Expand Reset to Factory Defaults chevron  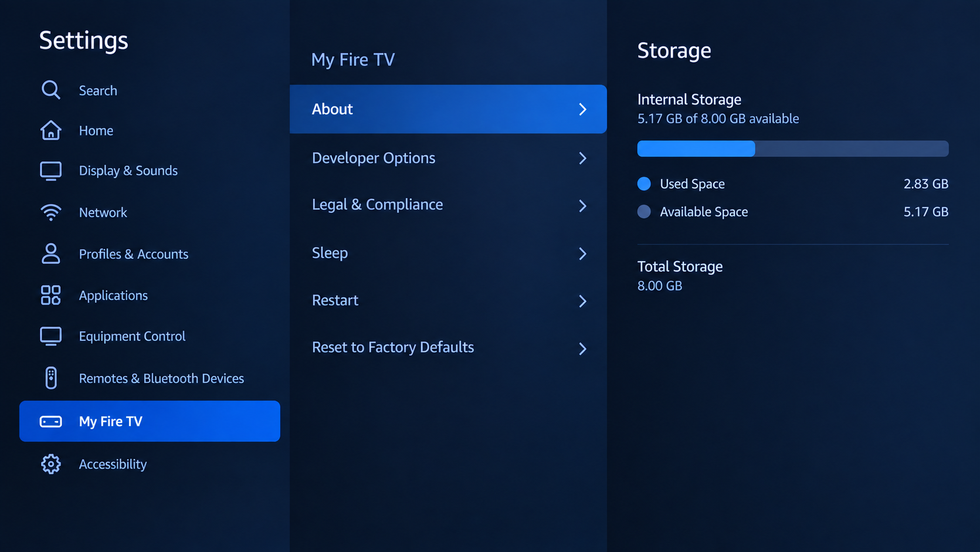click(x=582, y=348)
